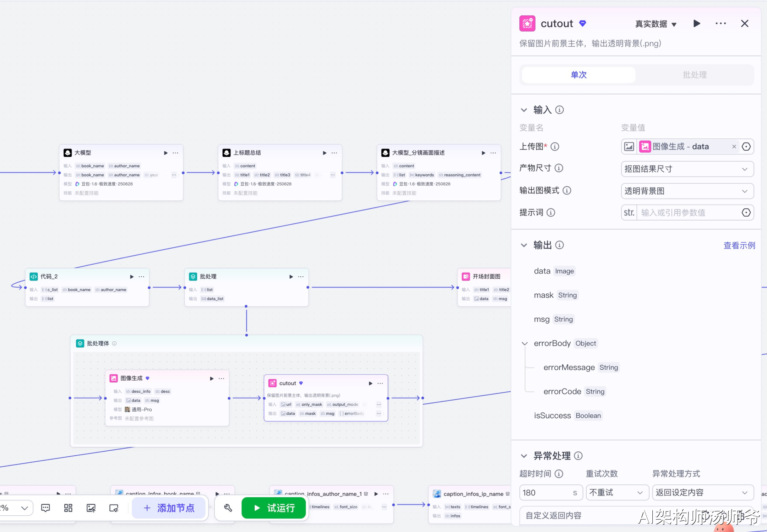Click the image upload icon in bottom toolbar
767x532 pixels.
pos(91,508)
